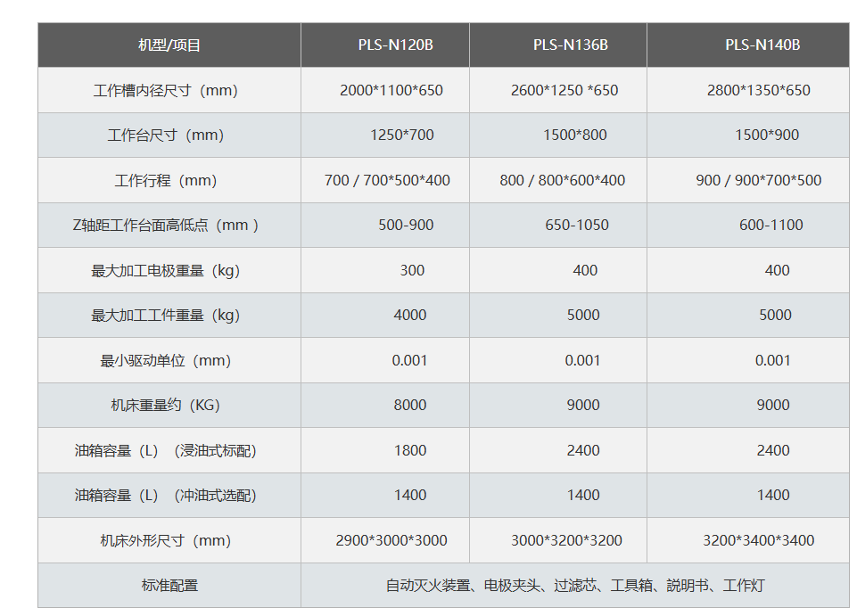Click the 最大加工工件重量（kg）label
The width and height of the screenshot is (857, 616).
pyautogui.click(x=166, y=316)
